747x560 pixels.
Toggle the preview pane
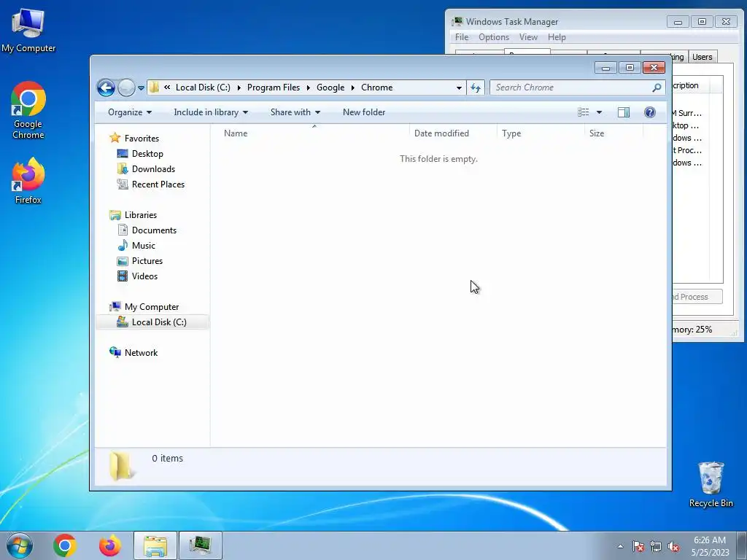pyautogui.click(x=624, y=112)
